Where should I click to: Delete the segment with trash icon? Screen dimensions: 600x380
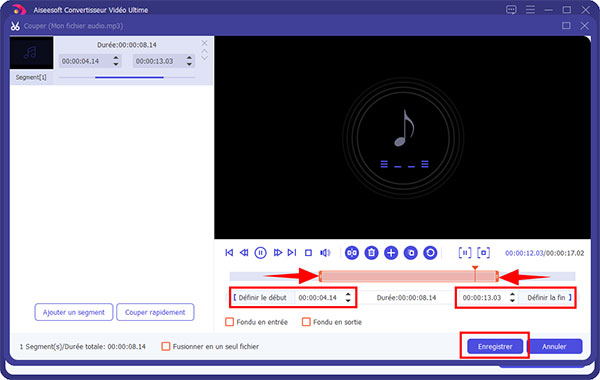371,253
